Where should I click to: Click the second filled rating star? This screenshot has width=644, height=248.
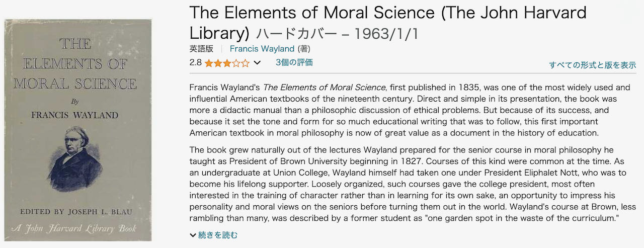click(218, 63)
